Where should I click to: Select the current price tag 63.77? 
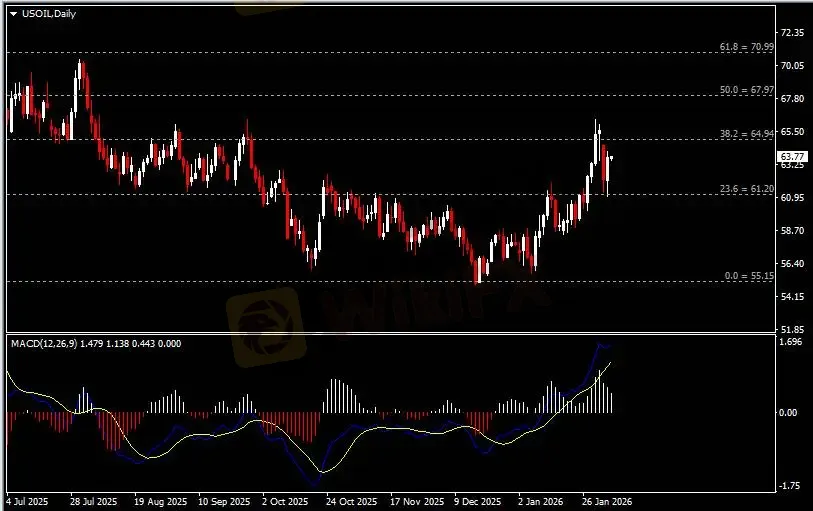coord(792,157)
